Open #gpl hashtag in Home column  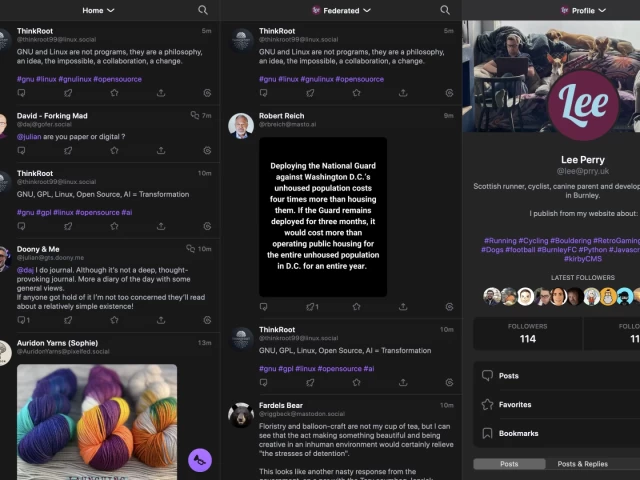(43, 212)
